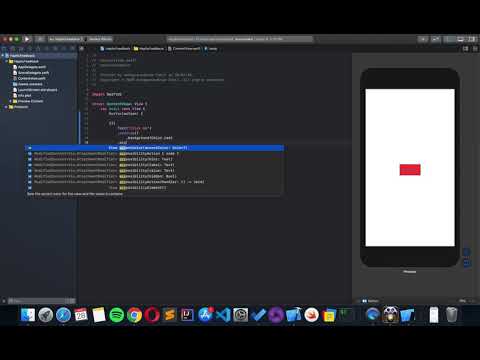Run the project with the Play button
The image size is (480, 360).
[27, 39]
